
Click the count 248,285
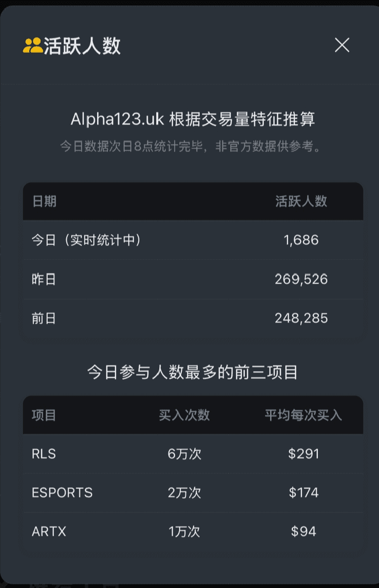[301, 318]
